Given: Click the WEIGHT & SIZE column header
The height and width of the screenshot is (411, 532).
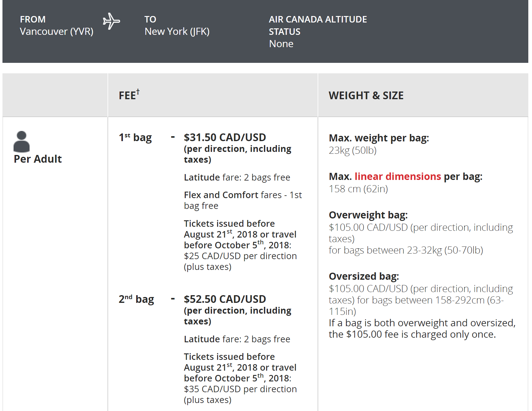Looking at the screenshot, I should (x=366, y=96).
